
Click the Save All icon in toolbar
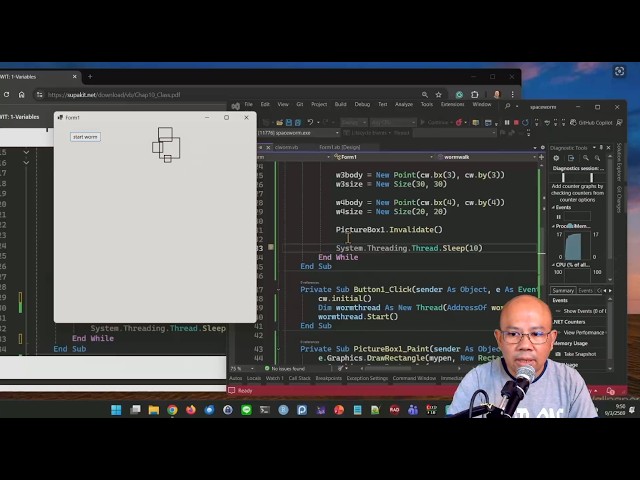298,122
